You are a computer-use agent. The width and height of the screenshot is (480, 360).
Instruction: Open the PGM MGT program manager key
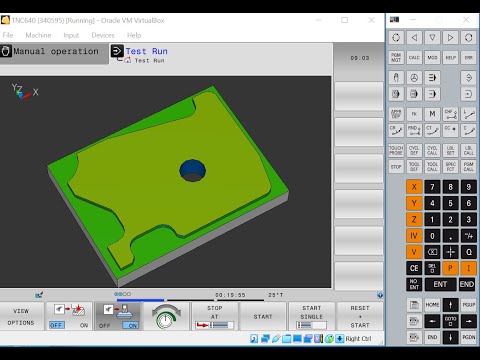tap(396, 58)
